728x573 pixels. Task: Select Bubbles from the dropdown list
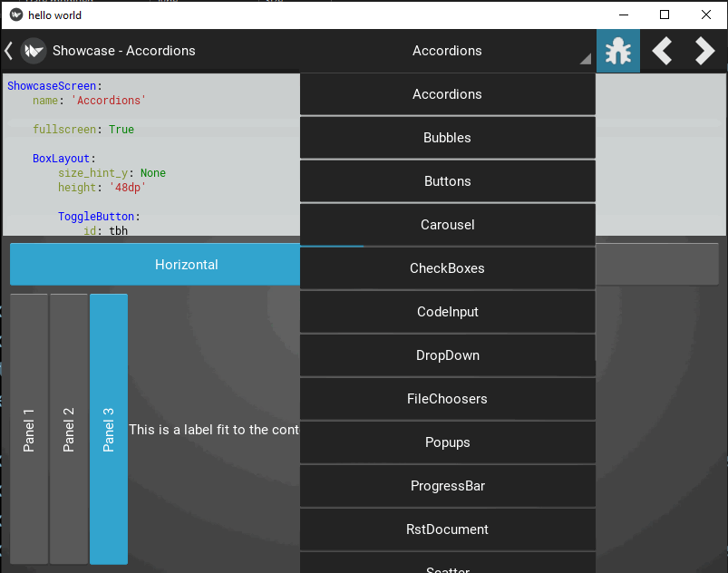click(x=448, y=138)
